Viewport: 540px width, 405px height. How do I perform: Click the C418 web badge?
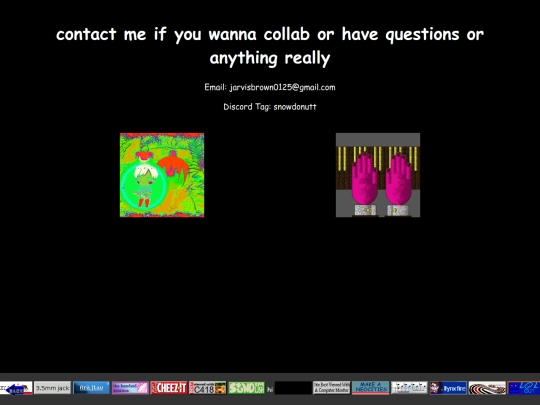coord(208,388)
